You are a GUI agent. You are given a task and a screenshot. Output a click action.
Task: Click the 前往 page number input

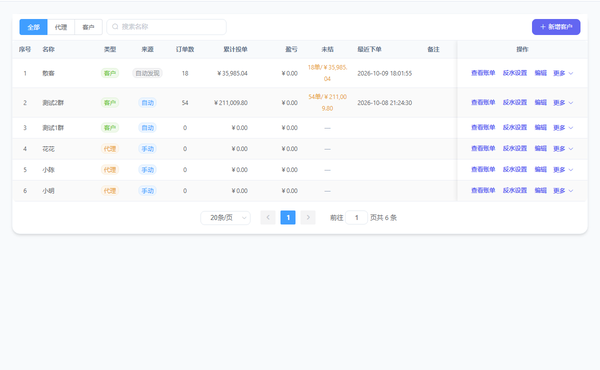tap(356, 218)
